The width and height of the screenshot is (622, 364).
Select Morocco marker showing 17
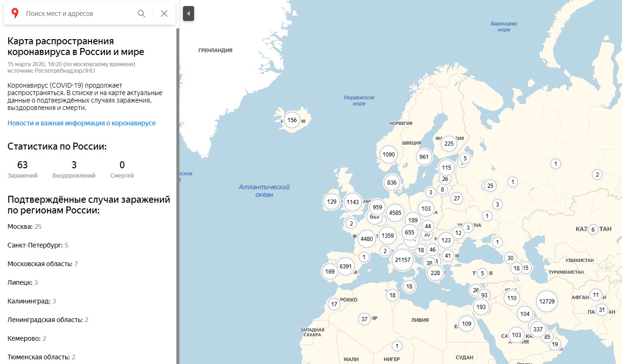pyautogui.click(x=334, y=304)
